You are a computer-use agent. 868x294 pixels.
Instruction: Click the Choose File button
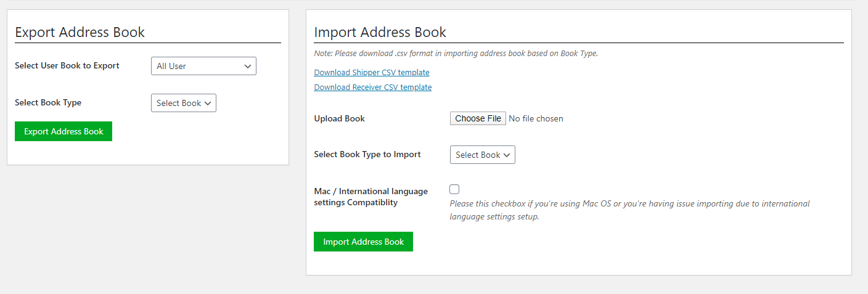coord(478,118)
